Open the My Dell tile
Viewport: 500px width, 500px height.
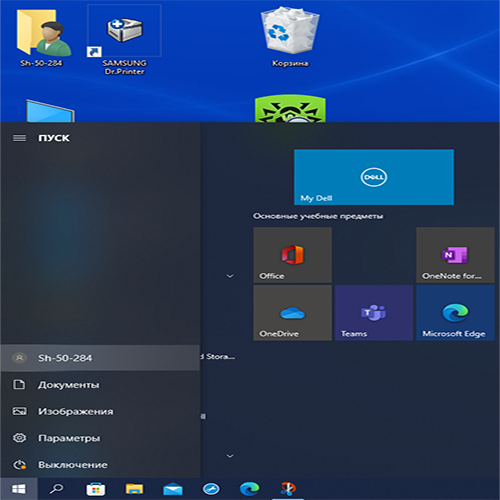(374, 177)
